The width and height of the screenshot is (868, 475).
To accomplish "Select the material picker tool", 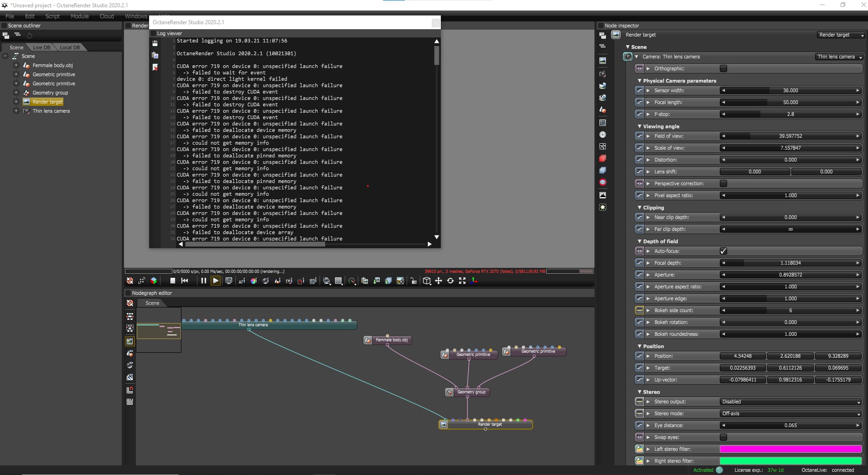I will [x=265, y=281].
